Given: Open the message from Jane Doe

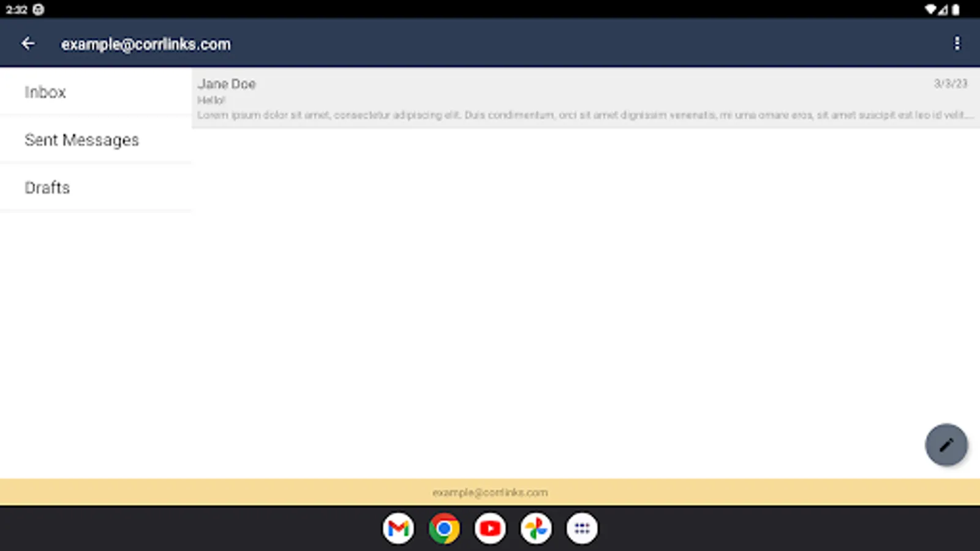Looking at the screenshot, I should (x=586, y=98).
